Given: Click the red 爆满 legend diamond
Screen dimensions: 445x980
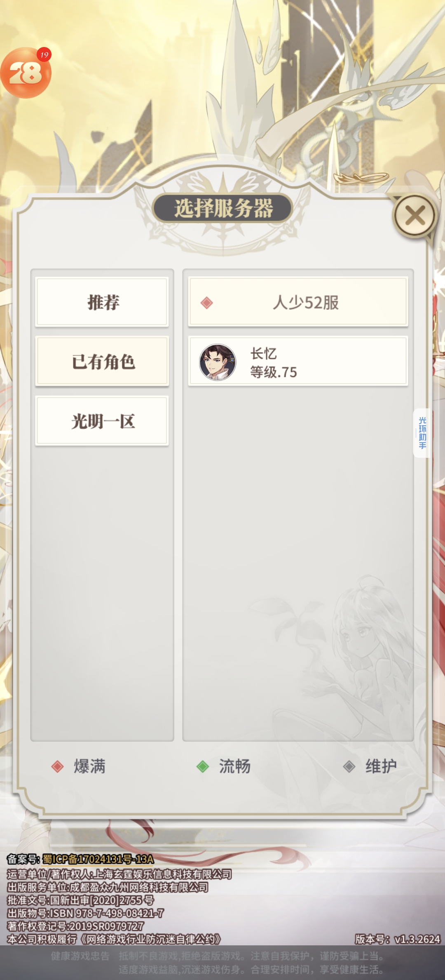Looking at the screenshot, I should point(57,766).
